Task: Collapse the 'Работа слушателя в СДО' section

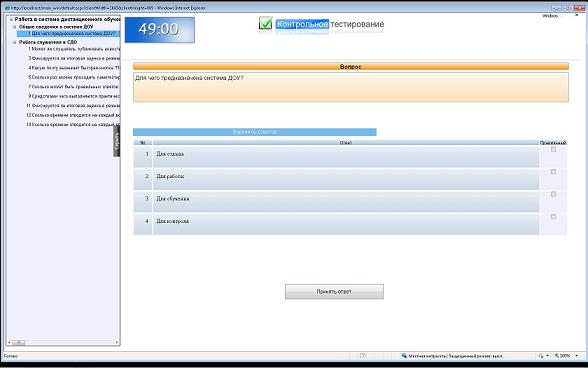Action: pos(15,42)
